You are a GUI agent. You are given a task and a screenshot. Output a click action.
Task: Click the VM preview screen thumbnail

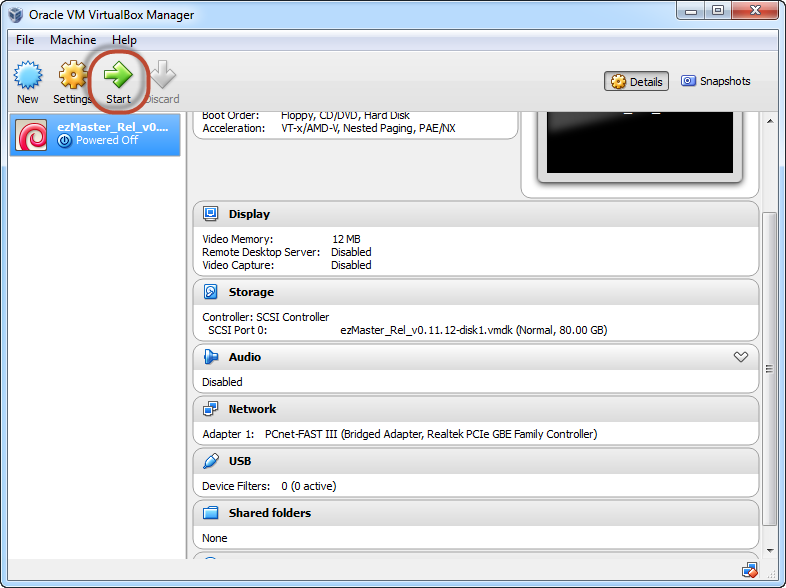[x=640, y=142]
